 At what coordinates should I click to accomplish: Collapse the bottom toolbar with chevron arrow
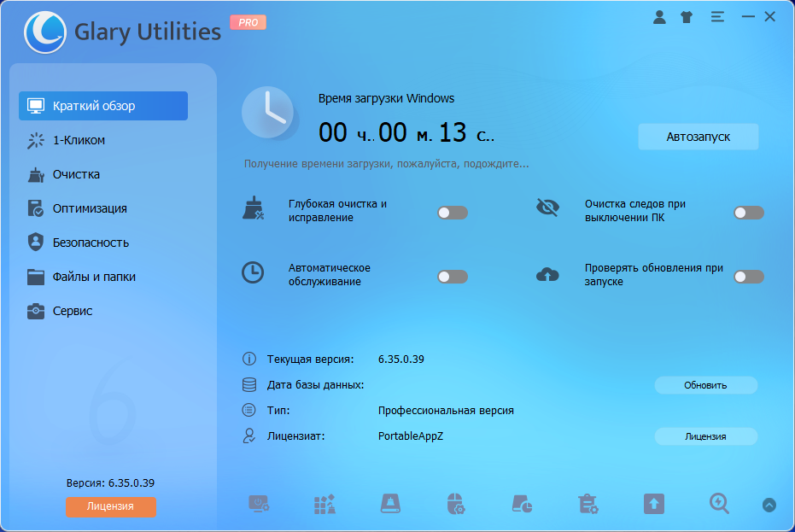pos(770,504)
